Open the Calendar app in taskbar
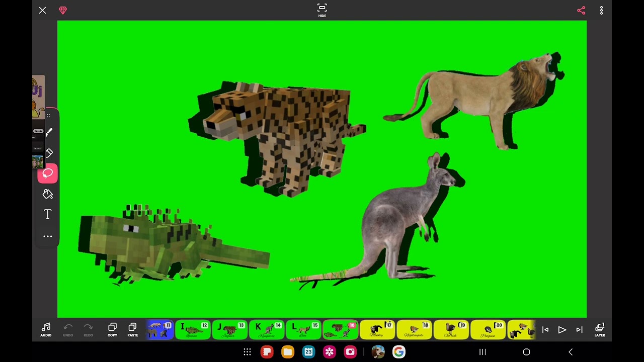 click(x=308, y=352)
